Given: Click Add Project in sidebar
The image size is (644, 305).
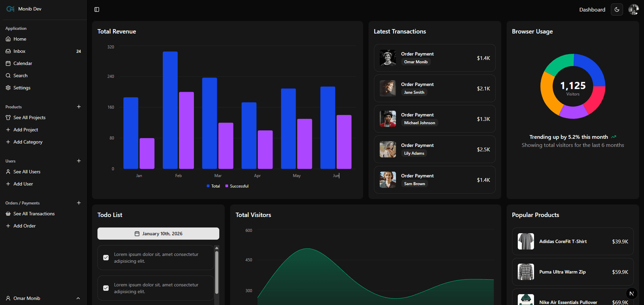Looking at the screenshot, I should coord(43,130).
